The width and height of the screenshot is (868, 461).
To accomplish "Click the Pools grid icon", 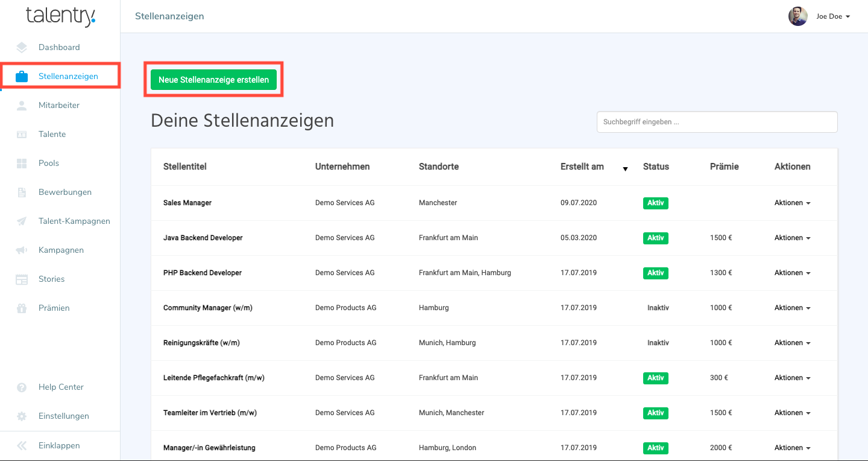I will pyautogui.click(x=22, y=164).
